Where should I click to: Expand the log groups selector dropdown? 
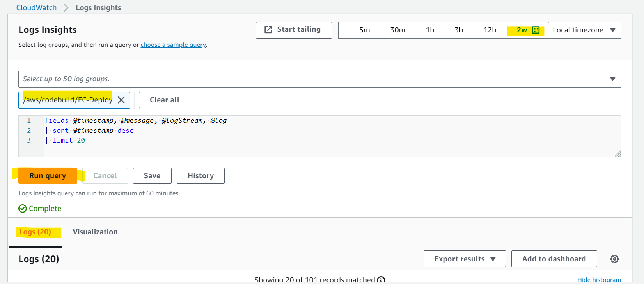[x=319, y=79]
